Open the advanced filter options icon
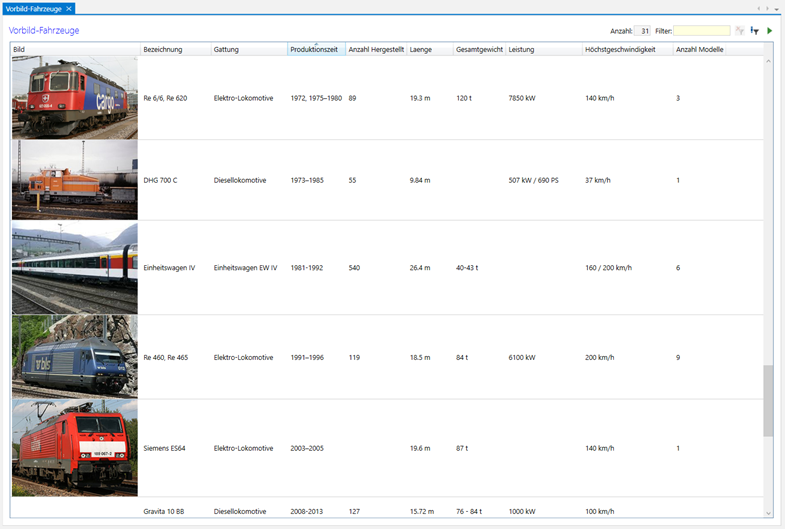Image resolution: width=785 pixels, height=529 pixels. (x=755, y=31)
